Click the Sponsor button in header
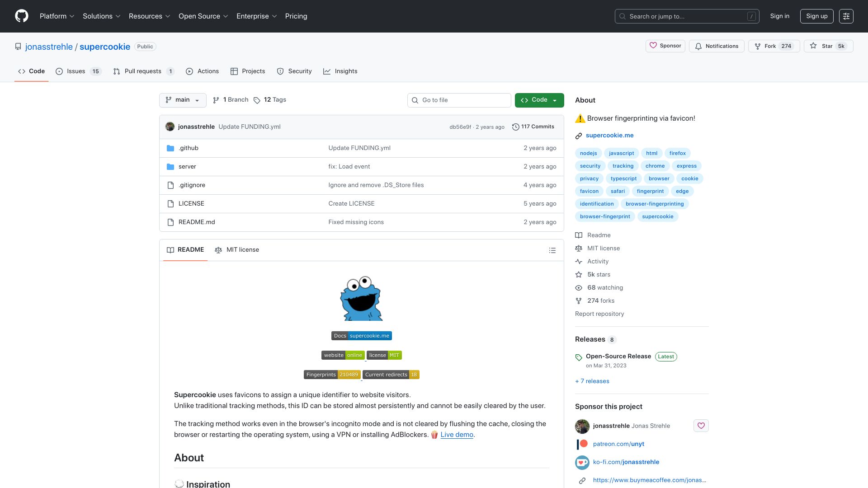Screen dimensions: 868x488 coord(665,46)
